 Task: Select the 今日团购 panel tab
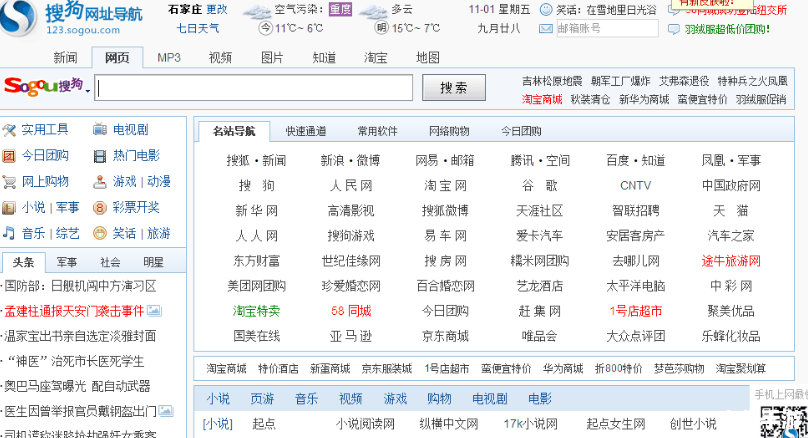[521, 131]
